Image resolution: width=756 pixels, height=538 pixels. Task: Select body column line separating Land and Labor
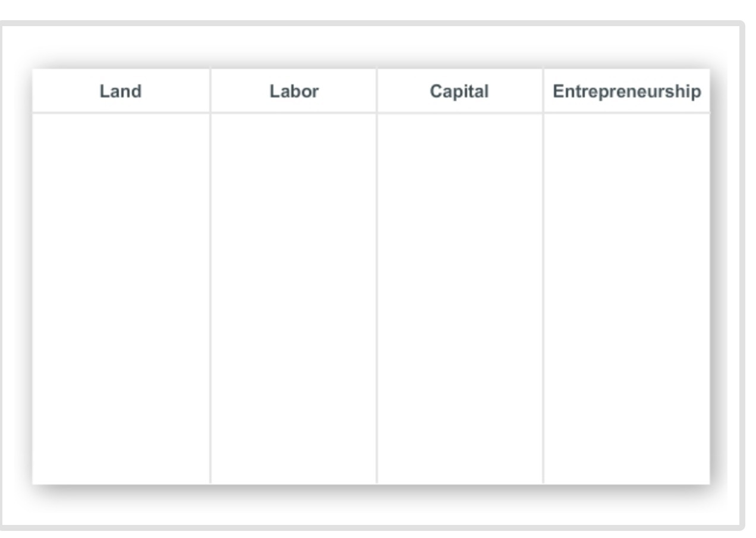pyautogui.click(x=210, y=299)
